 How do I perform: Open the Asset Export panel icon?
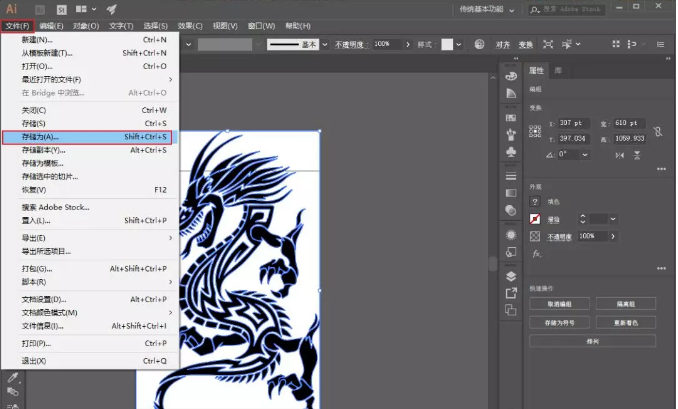(511, 293)
